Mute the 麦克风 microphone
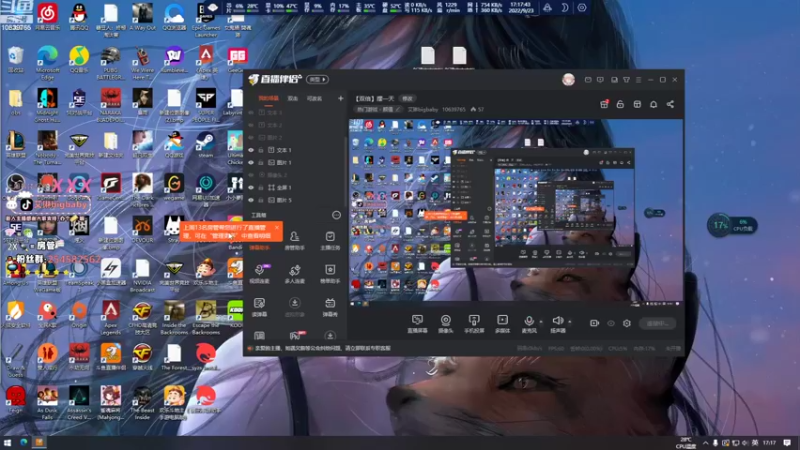The width and height of the screenshot is (800, 450). (529, 323)
